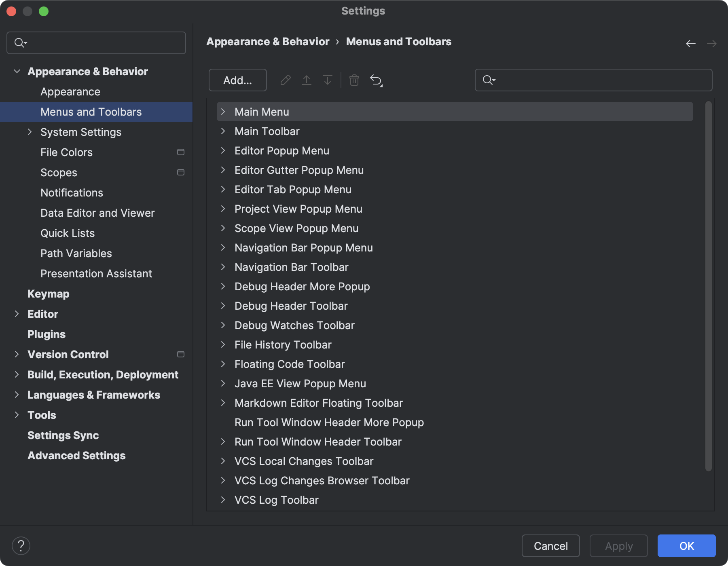Click the restore defaults revert icon
The height and width of the screenshot is (566, 728).
click(376, 80)
